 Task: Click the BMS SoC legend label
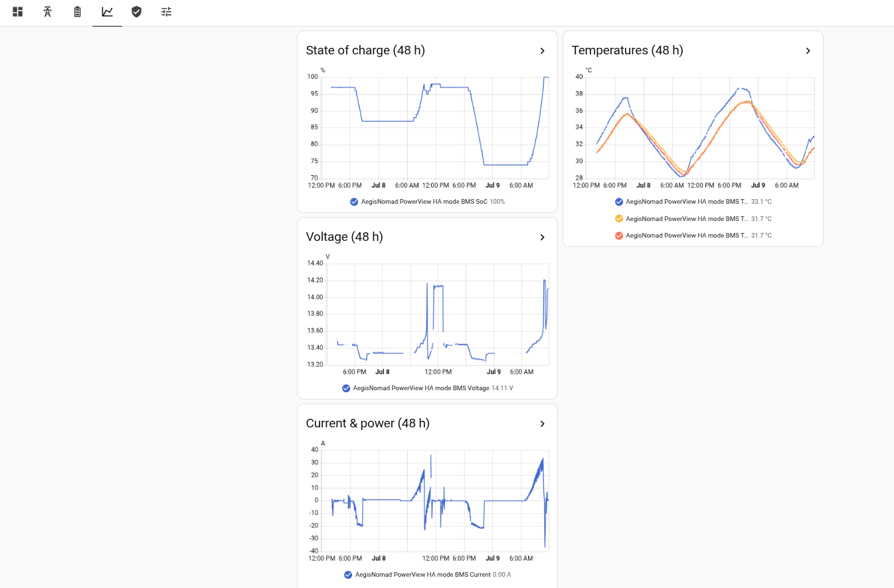424,202
